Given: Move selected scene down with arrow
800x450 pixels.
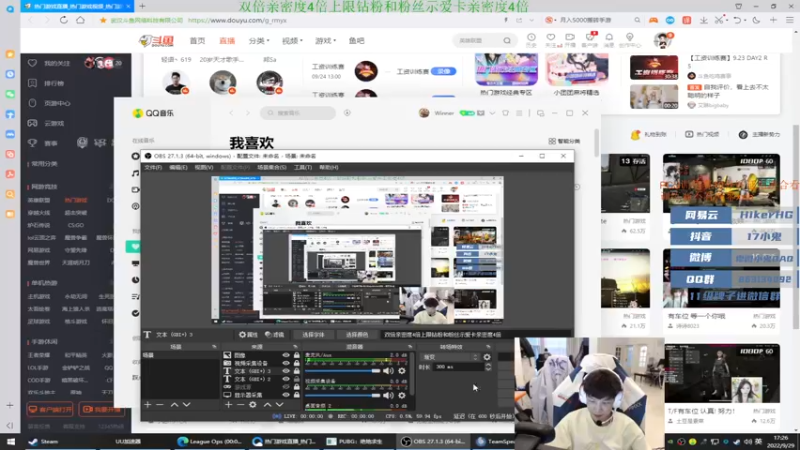Looking at the screenshot, I should click(x=187, y=405).
